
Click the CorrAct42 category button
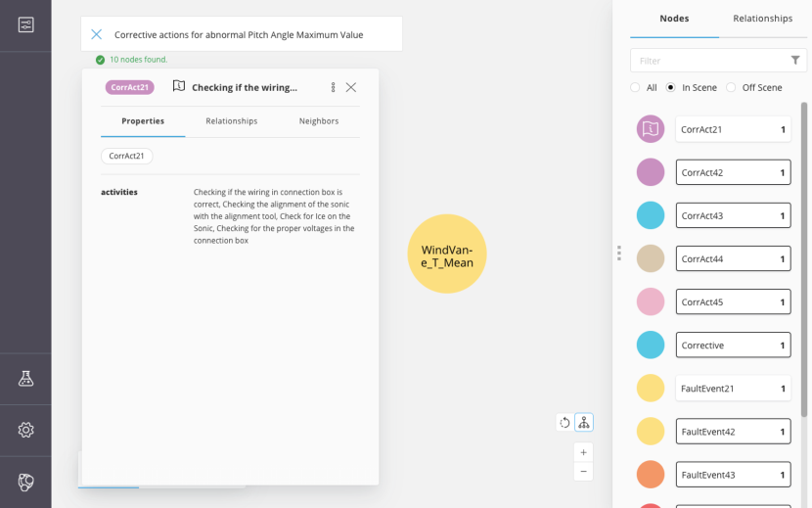[733, 172]
